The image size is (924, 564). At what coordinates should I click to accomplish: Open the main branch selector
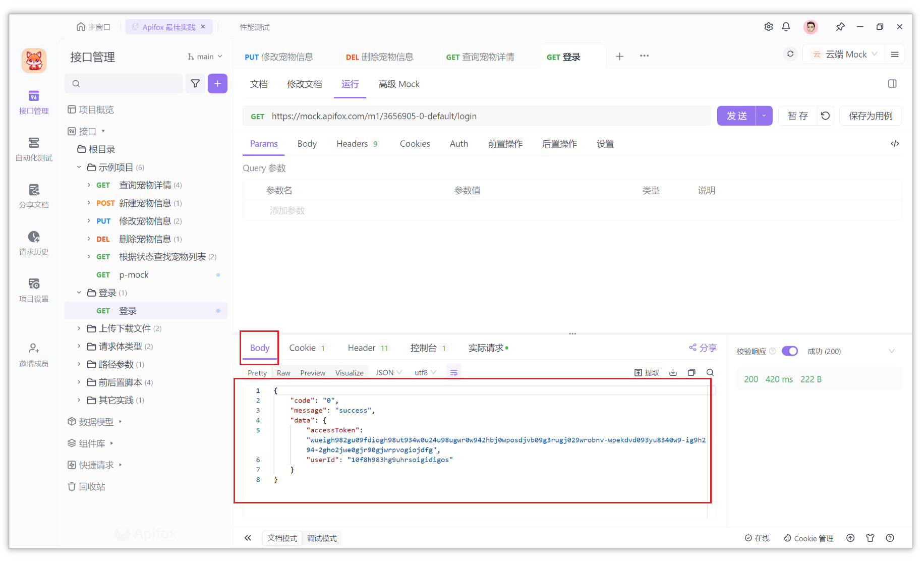click(x=204, y=57)
